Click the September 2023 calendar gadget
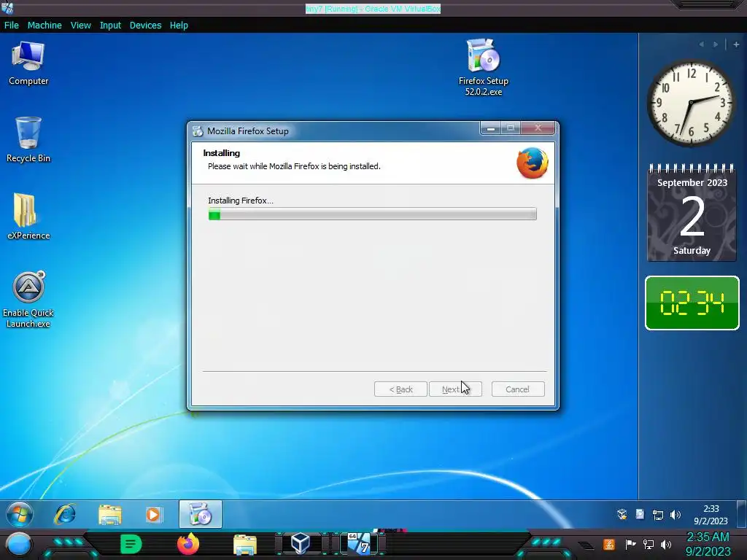This screenshot has height=560, width=747. tap(692, 213)
